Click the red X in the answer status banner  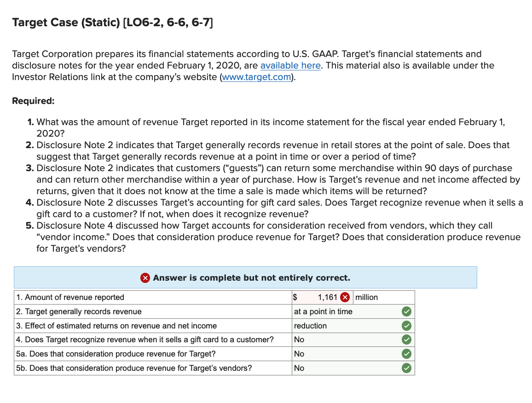[x=145, y=277]
